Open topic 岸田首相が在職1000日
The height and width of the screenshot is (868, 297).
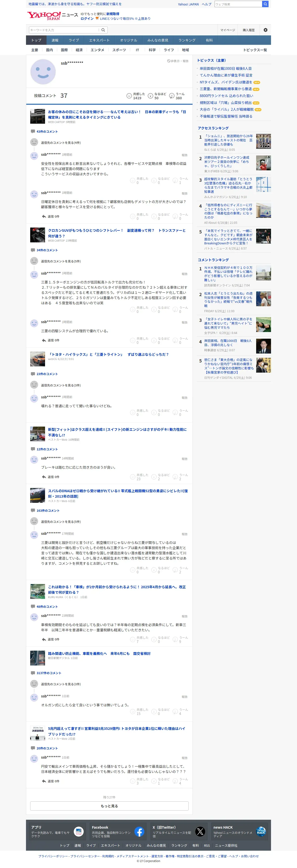tap(226, 68)
